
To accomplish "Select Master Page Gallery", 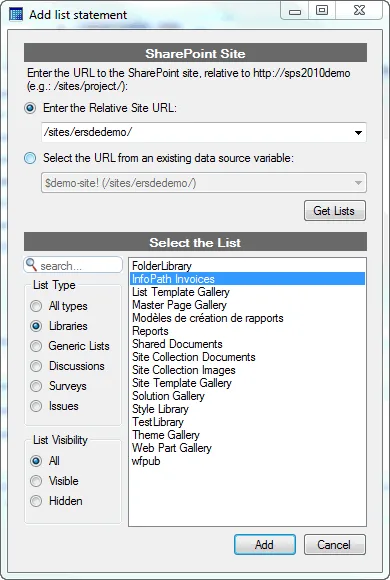I will 247,305.
